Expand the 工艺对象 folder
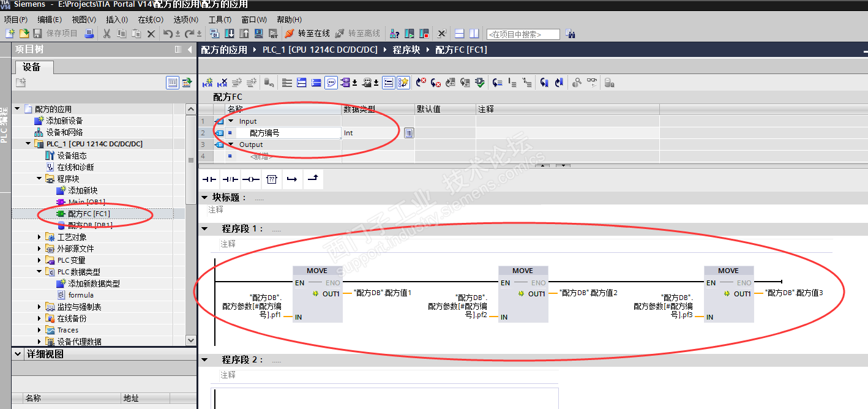 [x=39, y=237]
